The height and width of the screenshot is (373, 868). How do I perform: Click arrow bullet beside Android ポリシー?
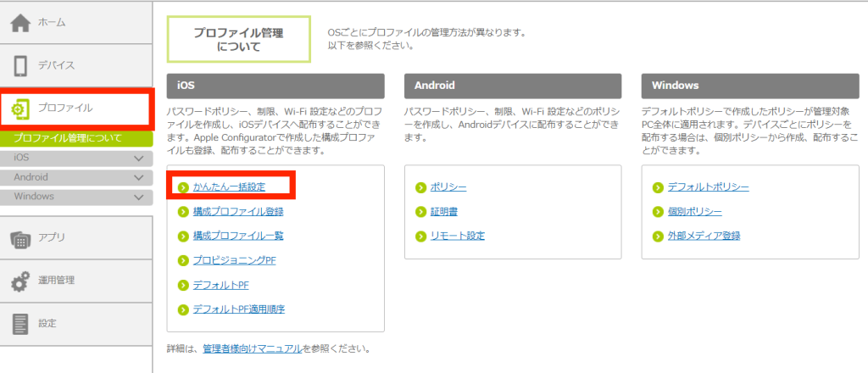(x=420, y=187)
